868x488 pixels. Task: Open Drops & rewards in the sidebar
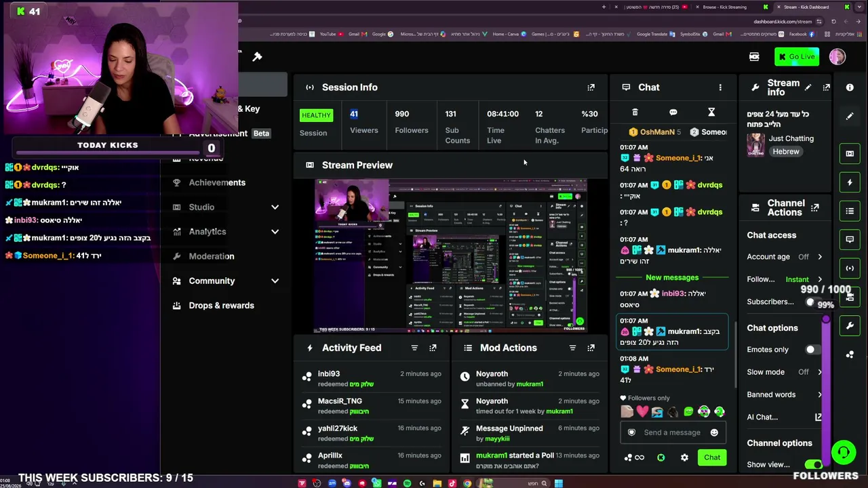[x=222, y=306]
